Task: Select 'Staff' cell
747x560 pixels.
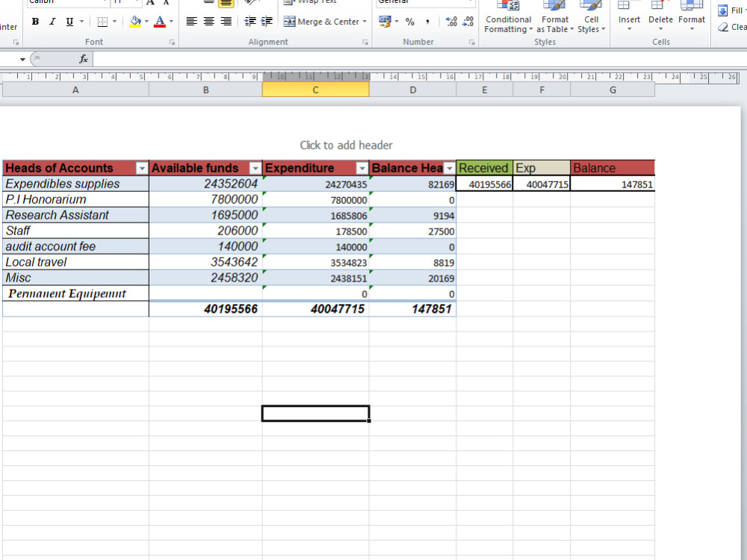Action: (75, 231)
